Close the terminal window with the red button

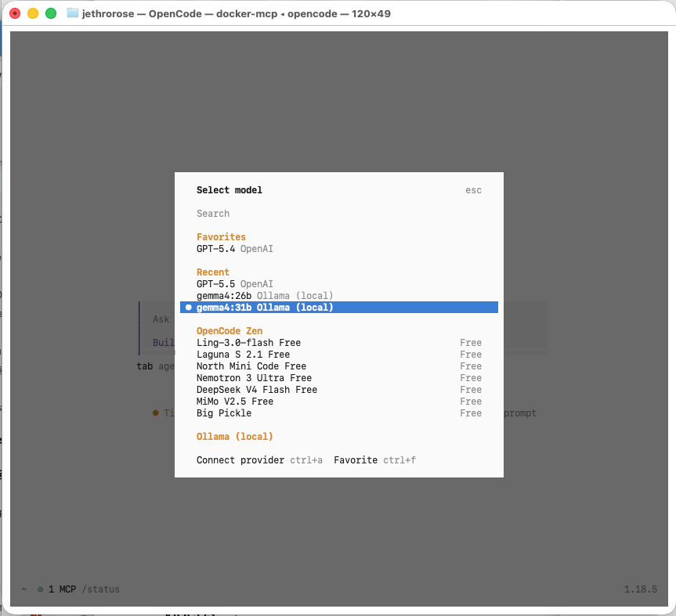15,13
